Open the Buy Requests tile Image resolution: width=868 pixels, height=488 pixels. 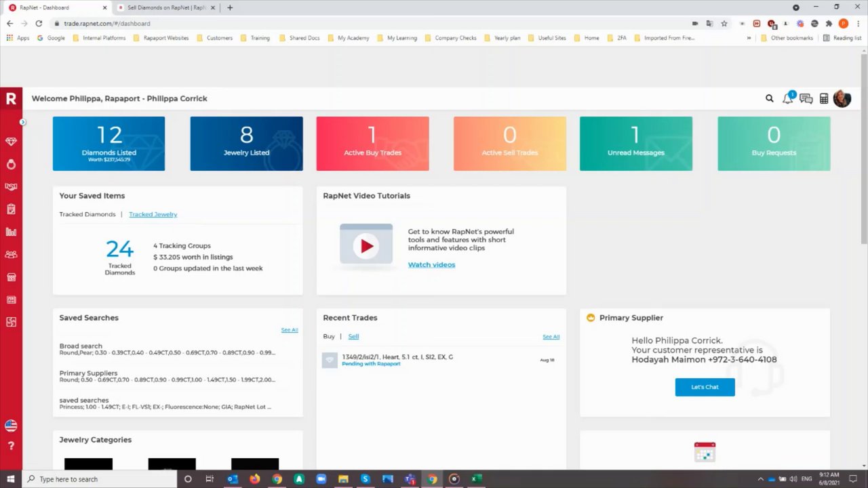[x=774, y=144]
